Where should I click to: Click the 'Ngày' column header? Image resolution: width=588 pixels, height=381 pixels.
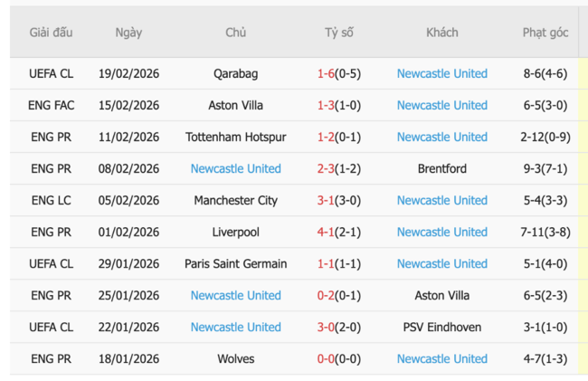[128, 33]
